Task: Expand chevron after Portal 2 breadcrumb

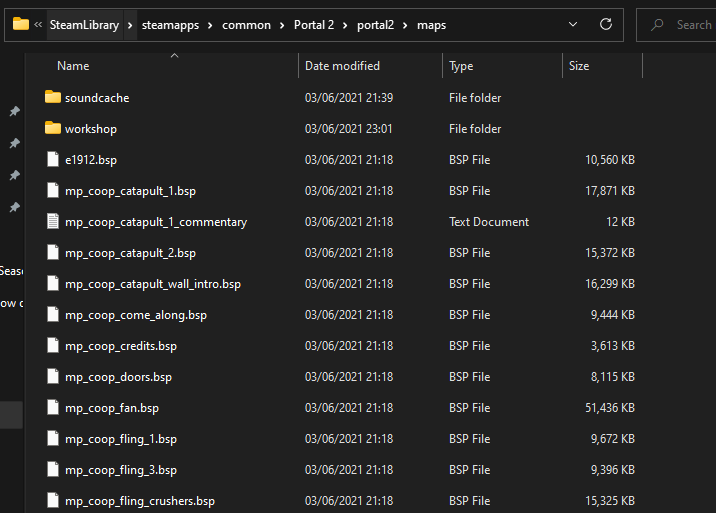Action: pos(345,25)
